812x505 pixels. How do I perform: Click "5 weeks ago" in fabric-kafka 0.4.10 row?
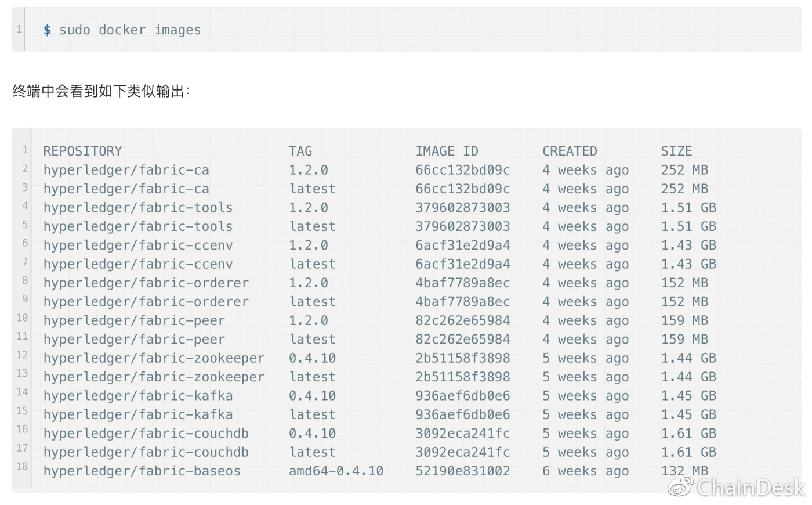tap(586, 396)
